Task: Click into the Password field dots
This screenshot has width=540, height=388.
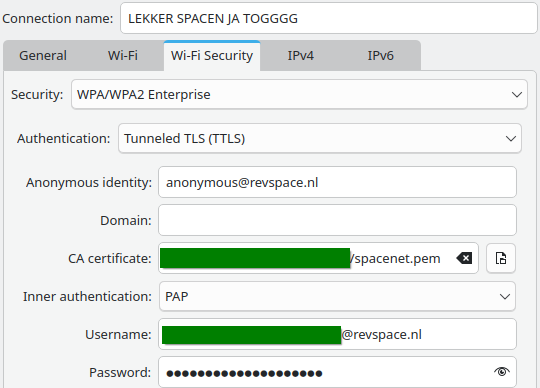Action: coord(244,373)
